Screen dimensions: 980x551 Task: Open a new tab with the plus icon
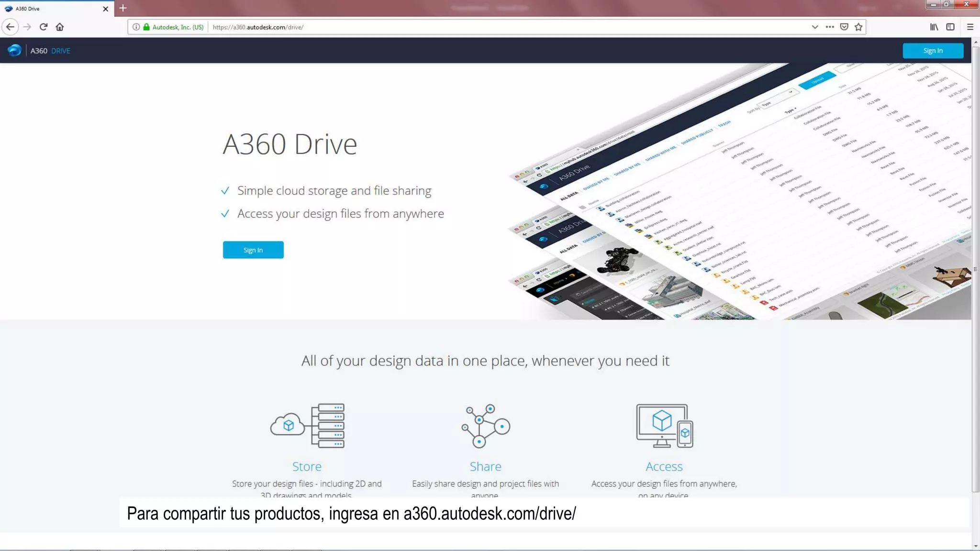click(123, 8)
